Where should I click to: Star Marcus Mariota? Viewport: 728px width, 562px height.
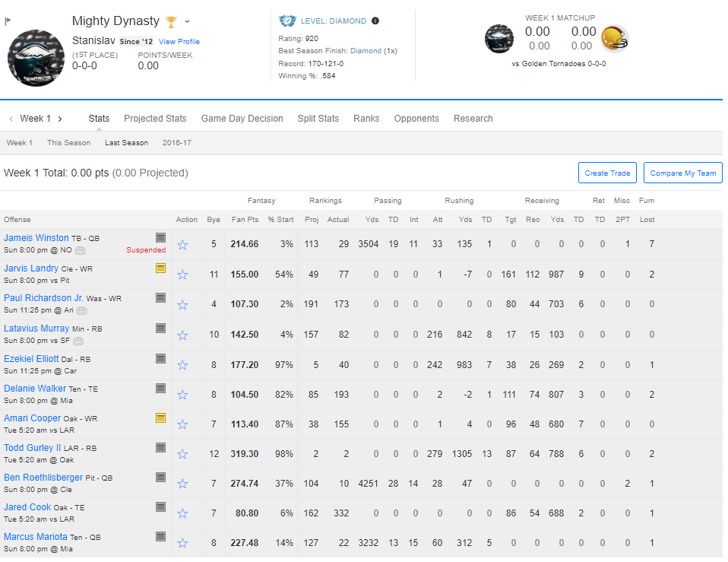(183, 544)
